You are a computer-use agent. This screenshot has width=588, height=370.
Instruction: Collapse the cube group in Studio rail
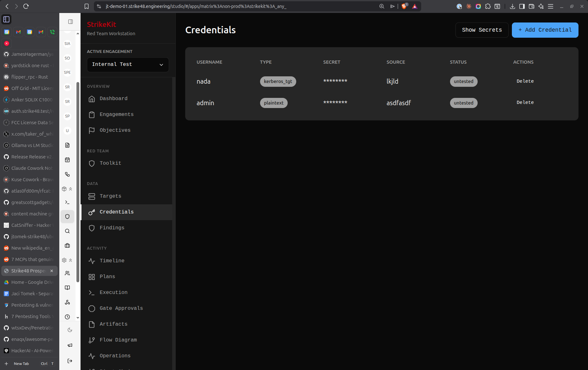click(x=67, y=189)
